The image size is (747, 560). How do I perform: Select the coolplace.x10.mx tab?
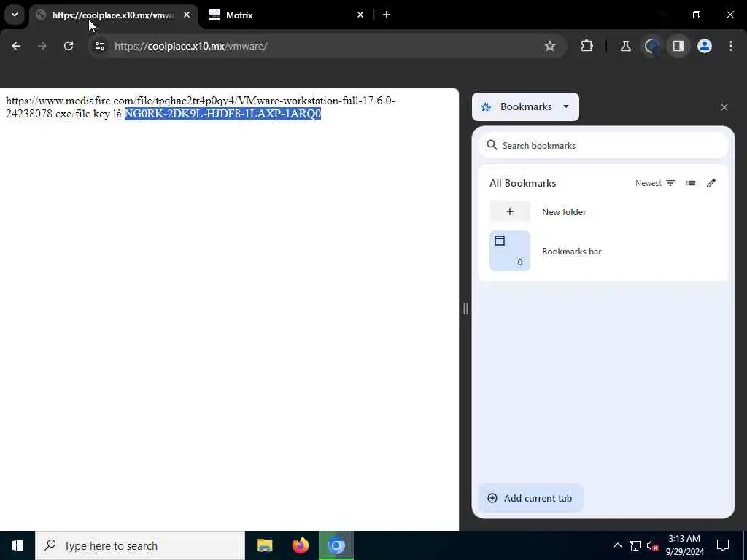pyautogui.click(x=114, y=15)
